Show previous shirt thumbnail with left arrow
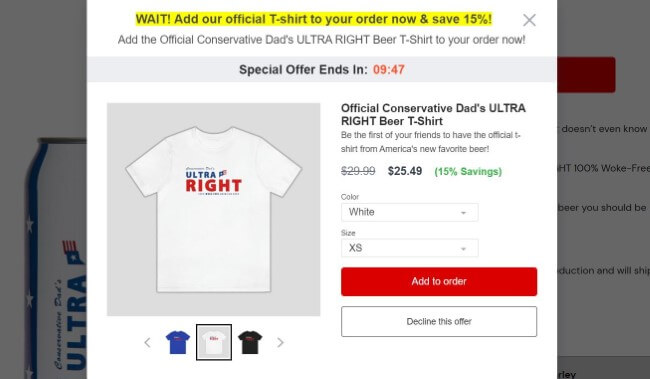Screen dimensions: 650x379 [147, 343]
